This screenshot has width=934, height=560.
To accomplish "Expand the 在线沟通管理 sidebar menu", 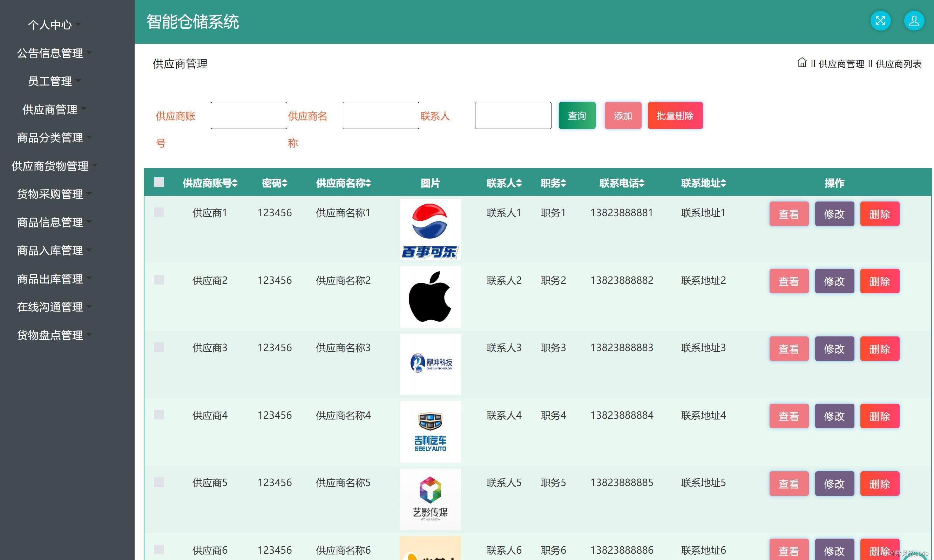I will [x=50, y=307].
